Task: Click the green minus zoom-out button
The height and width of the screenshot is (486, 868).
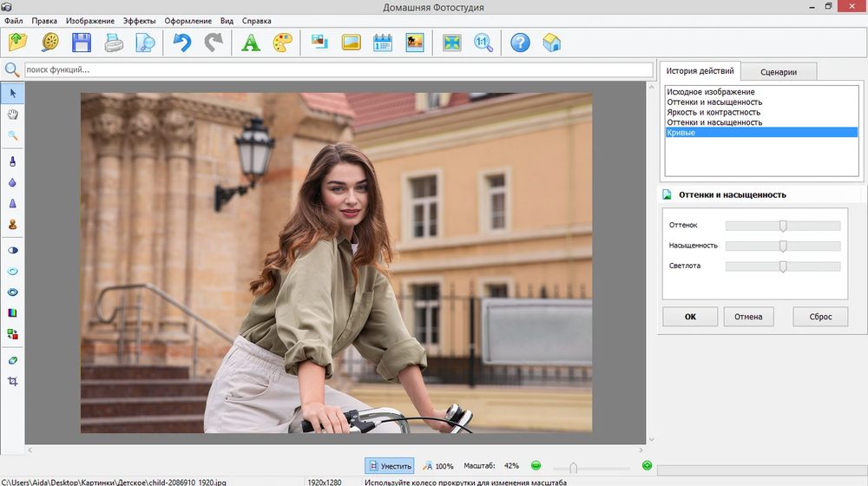Action: coord(536,466)
